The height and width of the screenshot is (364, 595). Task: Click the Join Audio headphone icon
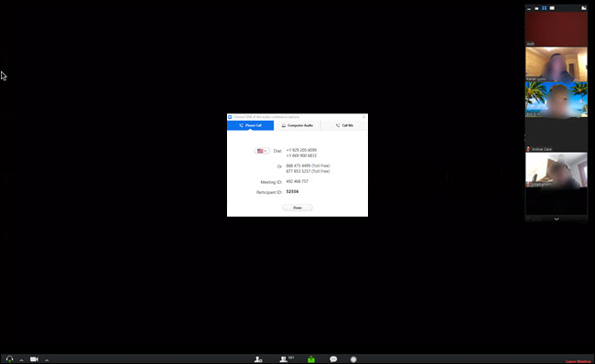pyautogui.click(x=9, y=359)
